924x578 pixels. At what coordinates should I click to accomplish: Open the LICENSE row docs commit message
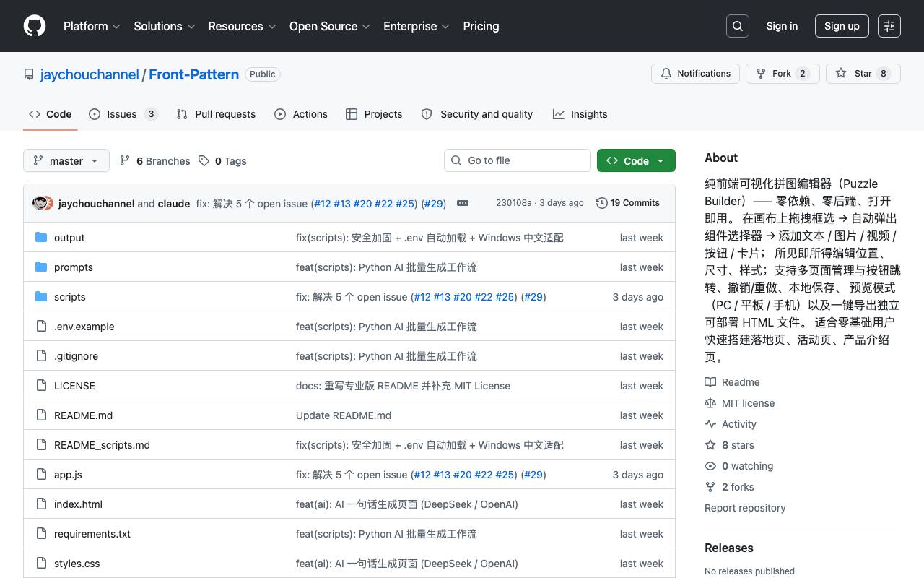[403, 386]
